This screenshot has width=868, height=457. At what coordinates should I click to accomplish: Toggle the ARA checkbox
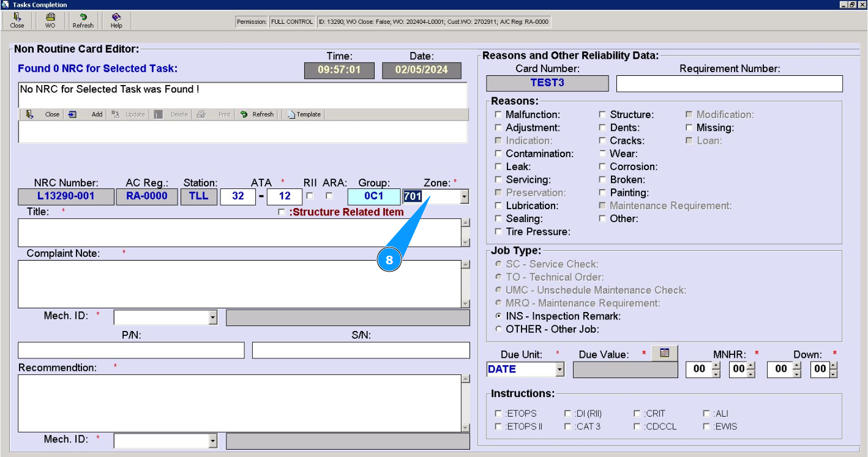coord(329,196)
